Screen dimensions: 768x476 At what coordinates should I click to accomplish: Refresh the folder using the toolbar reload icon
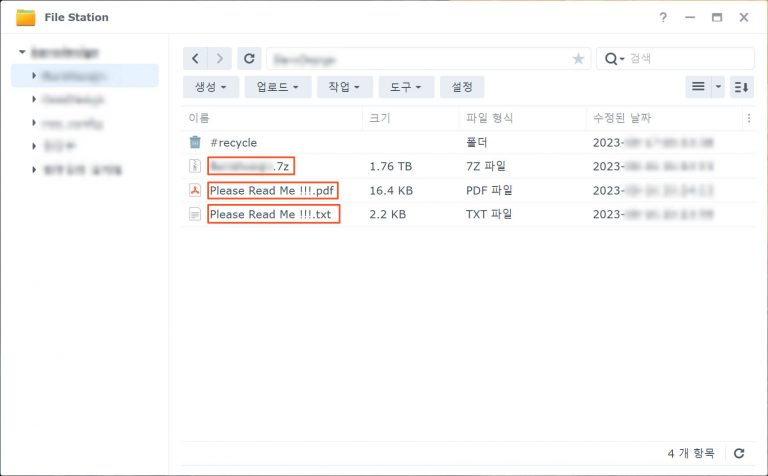tap(249, 59)
